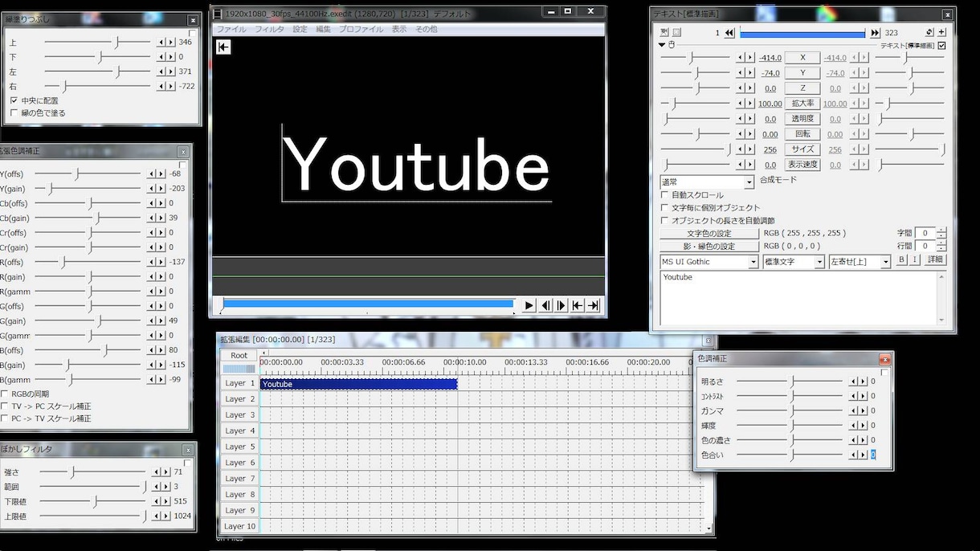
Task: Open the 標準文字 style dropdown
Action: coord(794,262)
